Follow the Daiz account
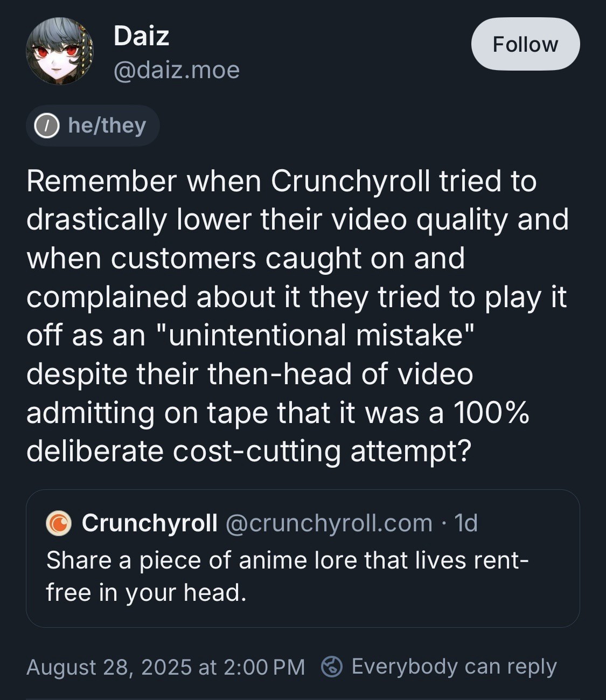The image size is (606, 700). click(x=525, y=44)
